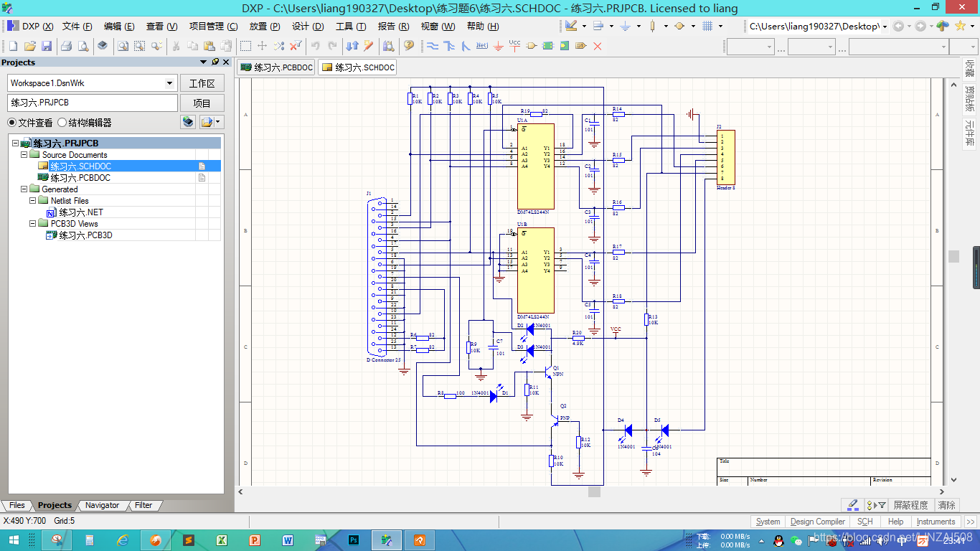Switch to the Files panel tab
Image resolution: width=980 pixels, height=551 pixels.
click(17, 505)
